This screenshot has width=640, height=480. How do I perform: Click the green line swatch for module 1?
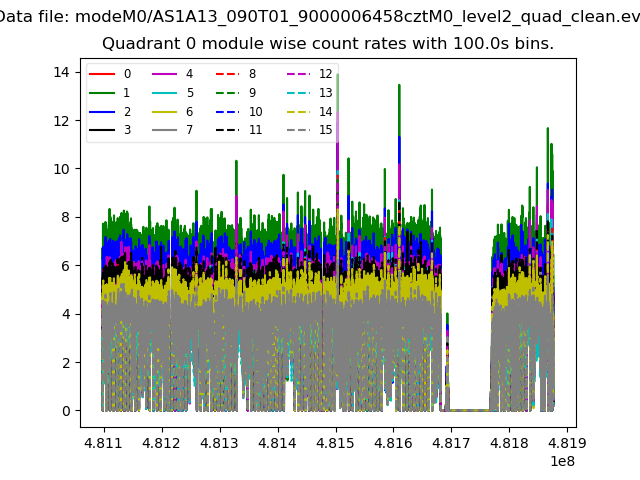pos(102,93)
